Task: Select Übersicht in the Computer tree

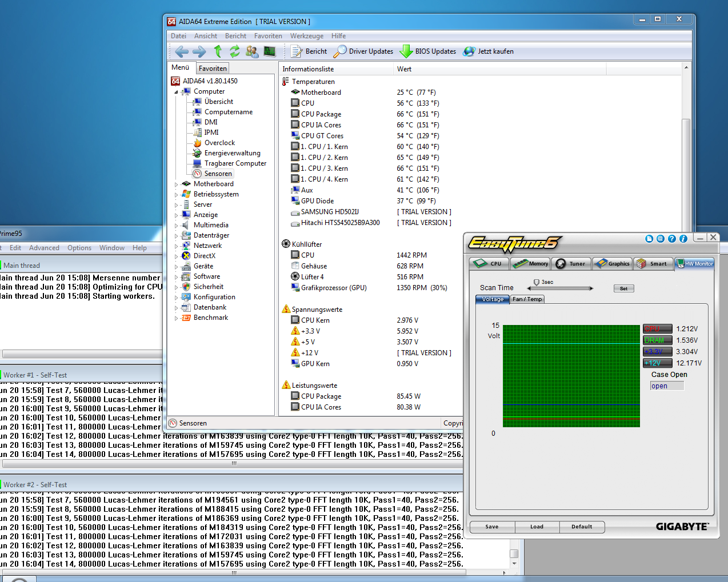Action: pyautogui.click(x=218, y=102)
